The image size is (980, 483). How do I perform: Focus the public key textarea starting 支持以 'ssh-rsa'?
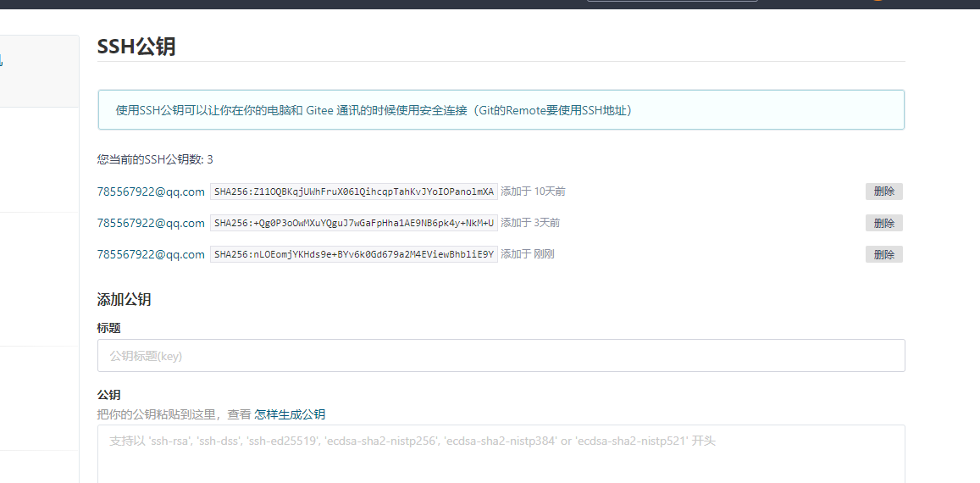pyautogui.click(x=501, y=453)
